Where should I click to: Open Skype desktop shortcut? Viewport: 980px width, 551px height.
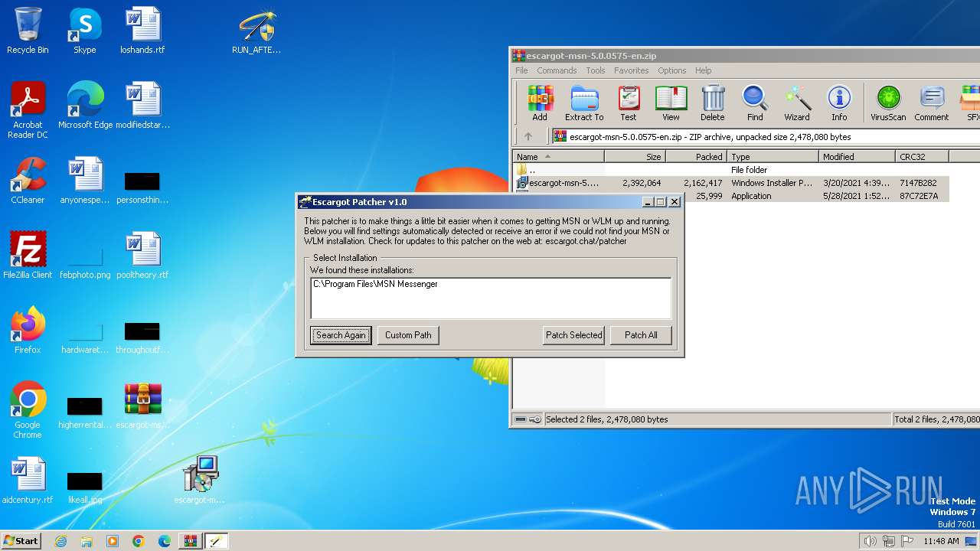click(x=84, y=31)
